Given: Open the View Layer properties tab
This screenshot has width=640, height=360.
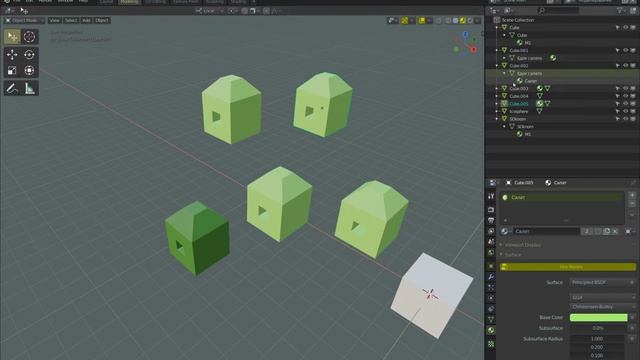Looking at the screenshot, I should click(491, 231).
